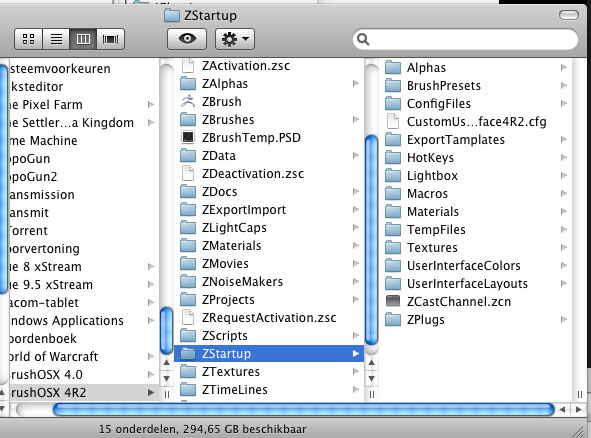Viewport: 591px width, 438px height.
Task: Select the 'ne Machine' entry in left column
Action: point(83,141)
